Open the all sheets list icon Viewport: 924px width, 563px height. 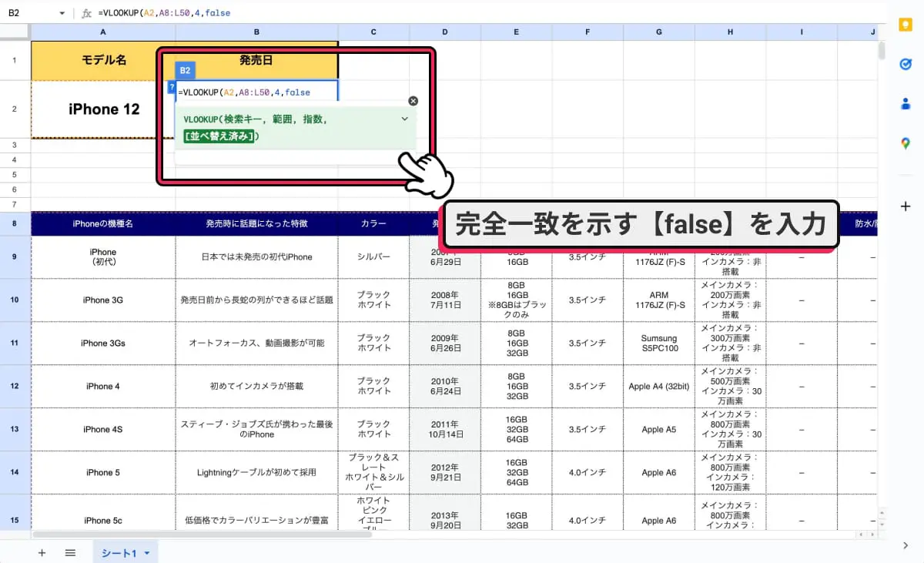point(70,553)
